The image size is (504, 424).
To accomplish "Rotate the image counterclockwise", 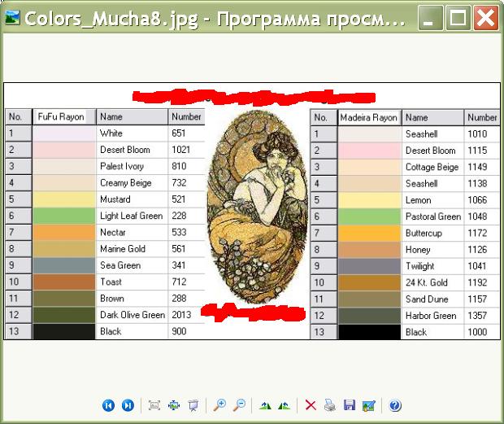I will pos(284,405).
